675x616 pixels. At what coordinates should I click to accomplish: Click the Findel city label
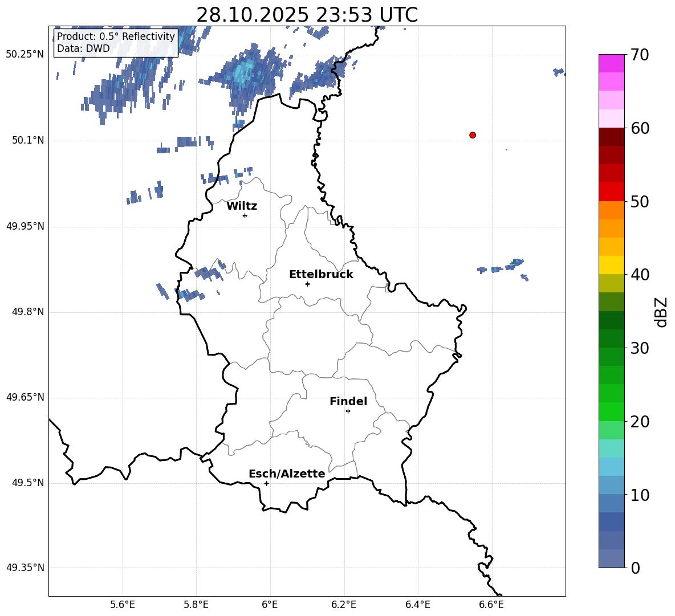click(x=348, y=401)
